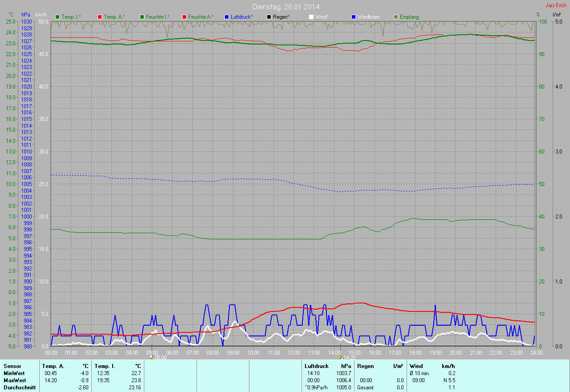Viewport: 570px width, 392px height.
Task: Click the blue Luftdruck legend square
Action: click(x=227, y=17)
